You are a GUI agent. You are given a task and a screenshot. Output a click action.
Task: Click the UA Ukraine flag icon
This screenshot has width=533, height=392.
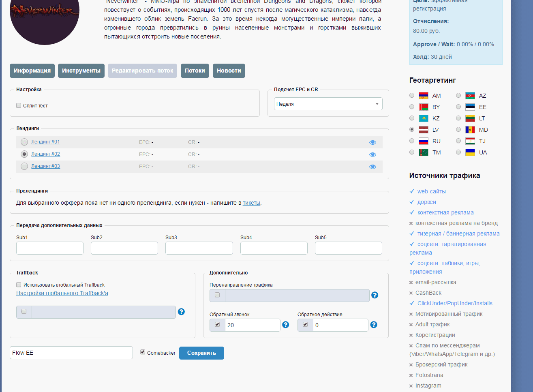pyautogui.click(x=470, y=152)
